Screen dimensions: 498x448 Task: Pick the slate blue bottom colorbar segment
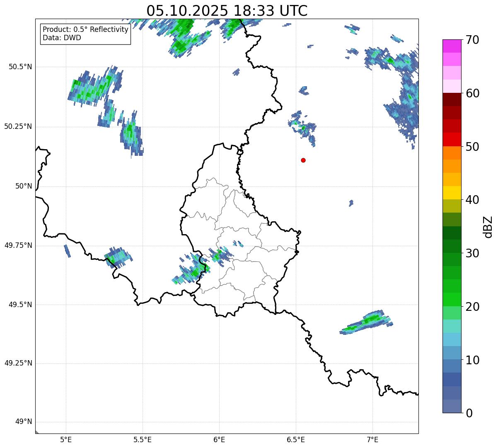tap(452, 406)
